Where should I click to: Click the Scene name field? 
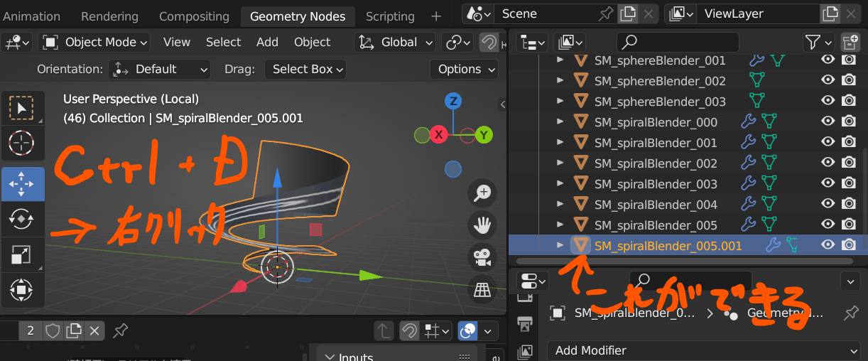[x=545, y=14]
